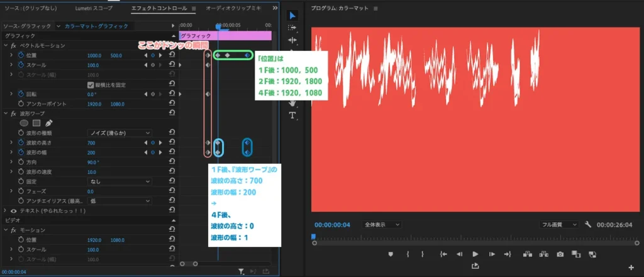The image size is (644, 277).
Task: Reset the 方向 parameter
Action: point(172,162)
